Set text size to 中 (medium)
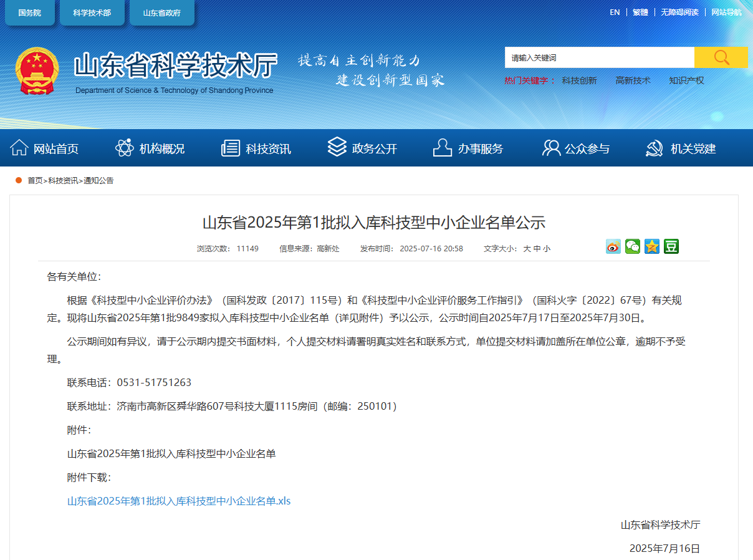The image size is (753, 560). tap(537, 249)
